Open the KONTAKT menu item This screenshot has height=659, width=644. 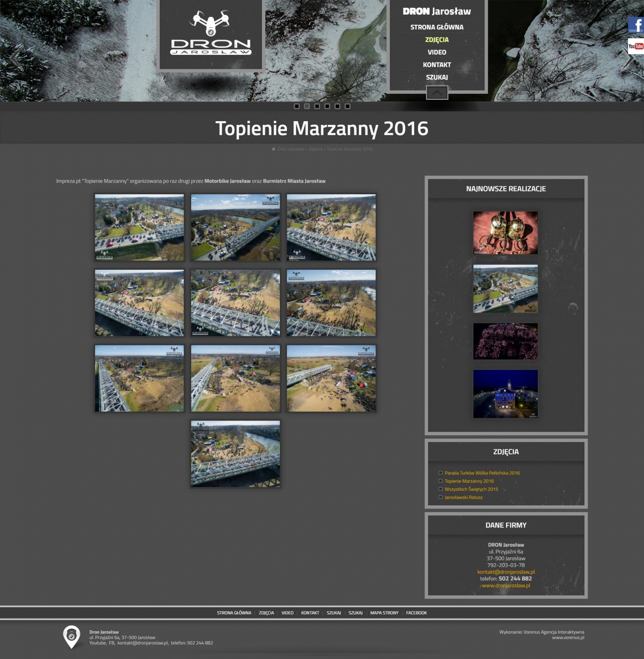click(437, 65)
